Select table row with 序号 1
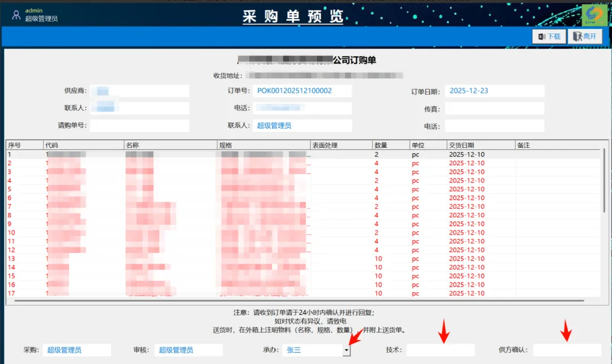This screenshot has height=364, width=612. (303, 155)
